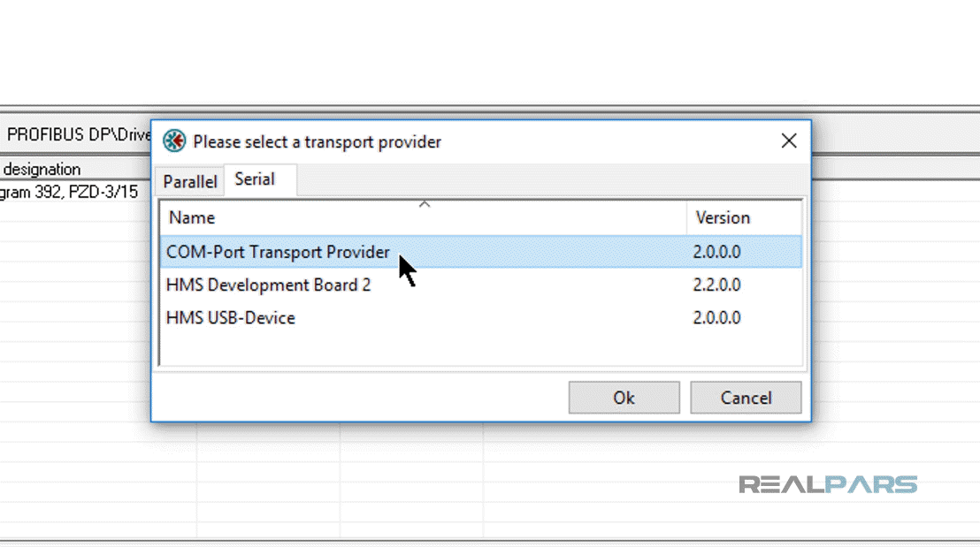Click the version cell of COM-Port Transport Provider
Image resolution: width=980 pixels, height=547 pixels.
coord(716,252)
